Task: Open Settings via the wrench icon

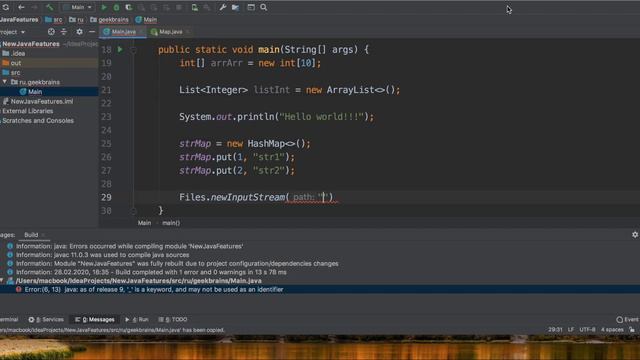Action: pyautogui.click(x=222, y=7)
